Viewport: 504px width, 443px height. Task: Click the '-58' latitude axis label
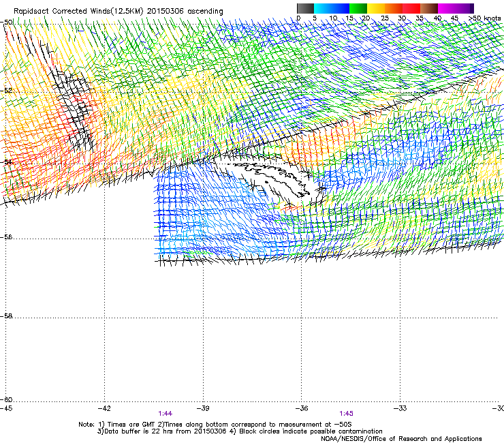pyautogui.click(x=6, y=316)
